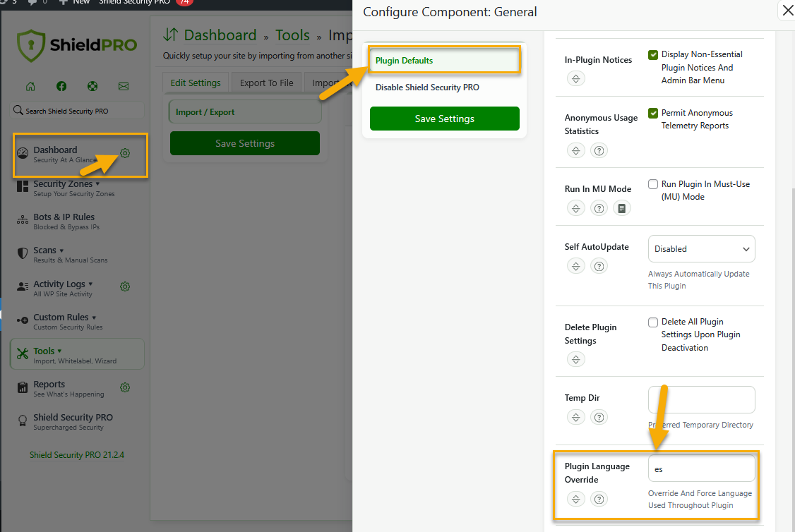Click the Tools wrench icon

(x=23, y=353)
